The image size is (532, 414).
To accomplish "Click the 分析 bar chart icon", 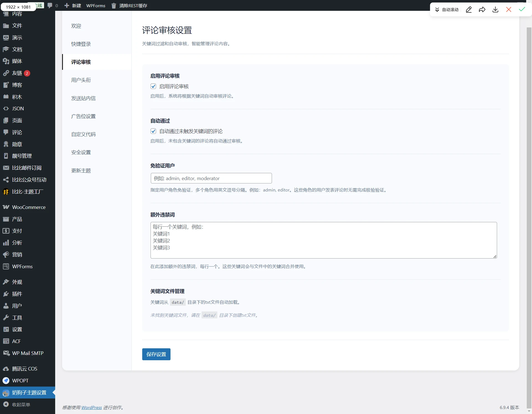I will [6, 243].
